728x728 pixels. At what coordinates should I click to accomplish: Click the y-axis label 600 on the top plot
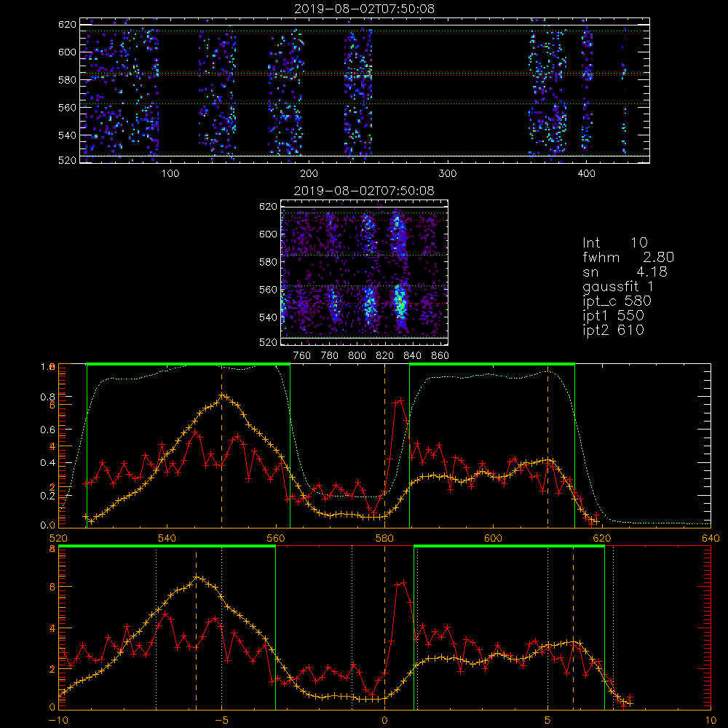pos(67,52)
